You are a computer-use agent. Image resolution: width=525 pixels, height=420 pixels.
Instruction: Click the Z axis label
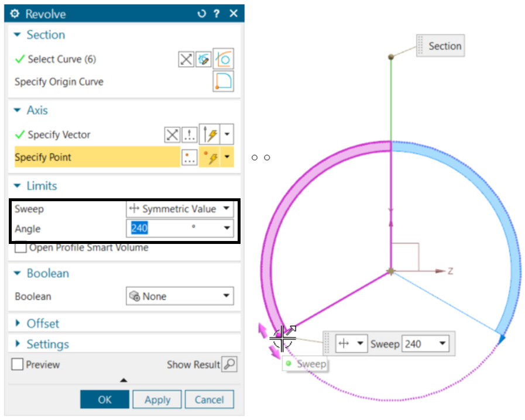pos(450,271)
